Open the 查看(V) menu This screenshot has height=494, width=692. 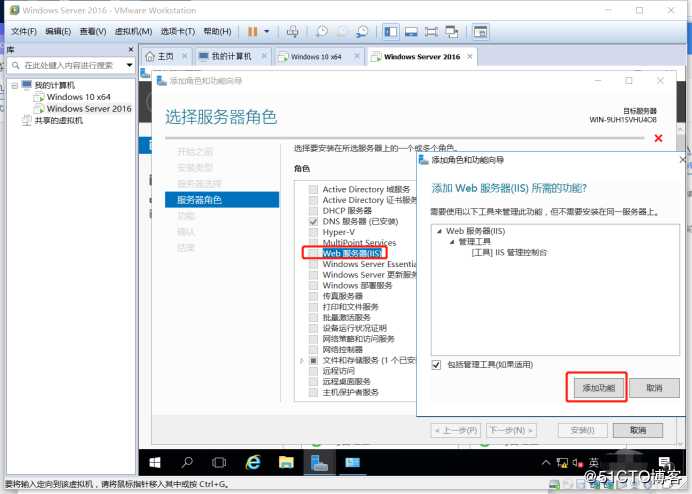coord(93,32)
